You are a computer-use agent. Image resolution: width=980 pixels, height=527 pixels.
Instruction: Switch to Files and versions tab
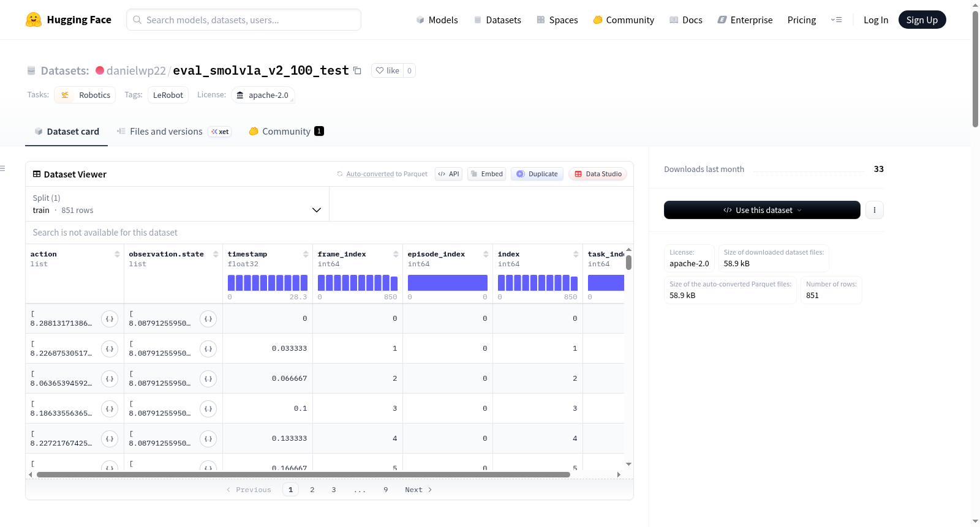point(174,132)
